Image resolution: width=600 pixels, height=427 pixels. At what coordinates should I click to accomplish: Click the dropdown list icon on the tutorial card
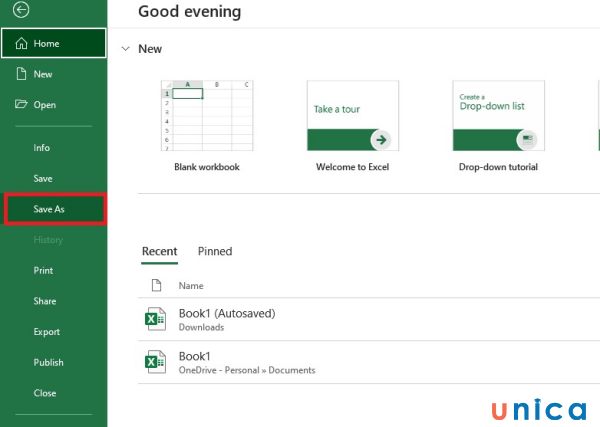click(x=527, y=139)
